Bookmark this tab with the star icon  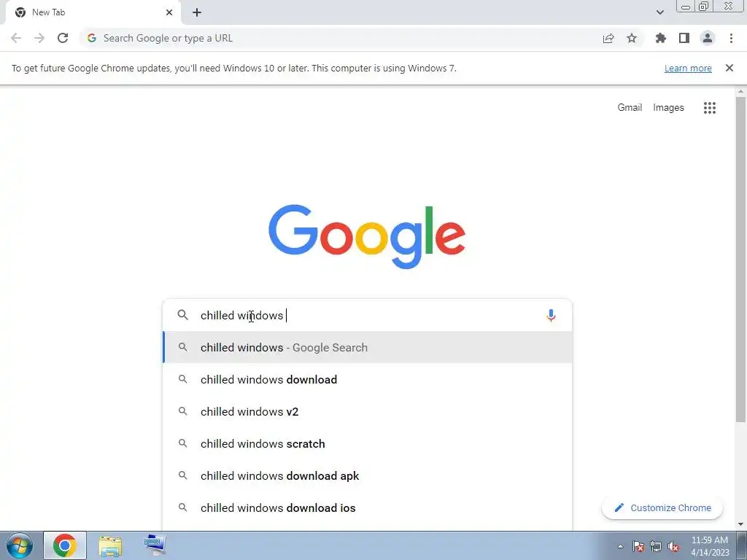pos(632,38)
